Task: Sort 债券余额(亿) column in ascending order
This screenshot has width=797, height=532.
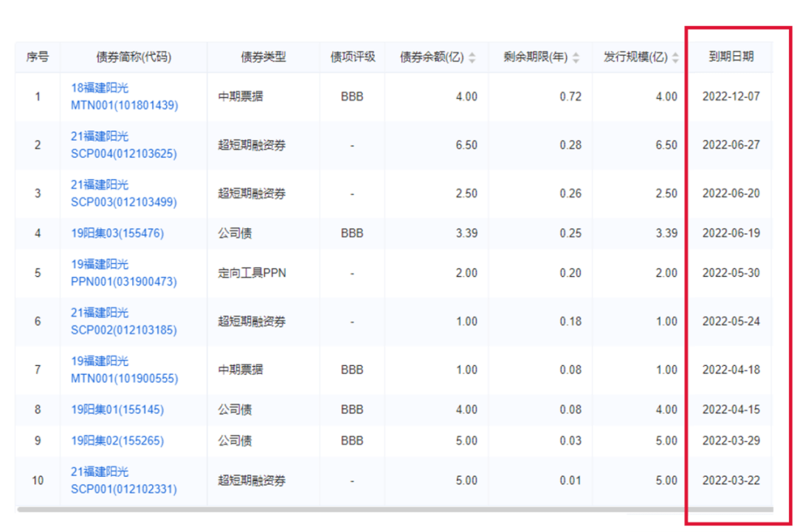Action: click(472, 53)
